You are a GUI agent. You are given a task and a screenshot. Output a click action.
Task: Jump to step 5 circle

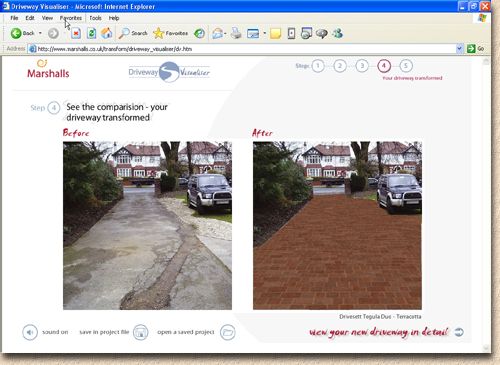(406, 66)
